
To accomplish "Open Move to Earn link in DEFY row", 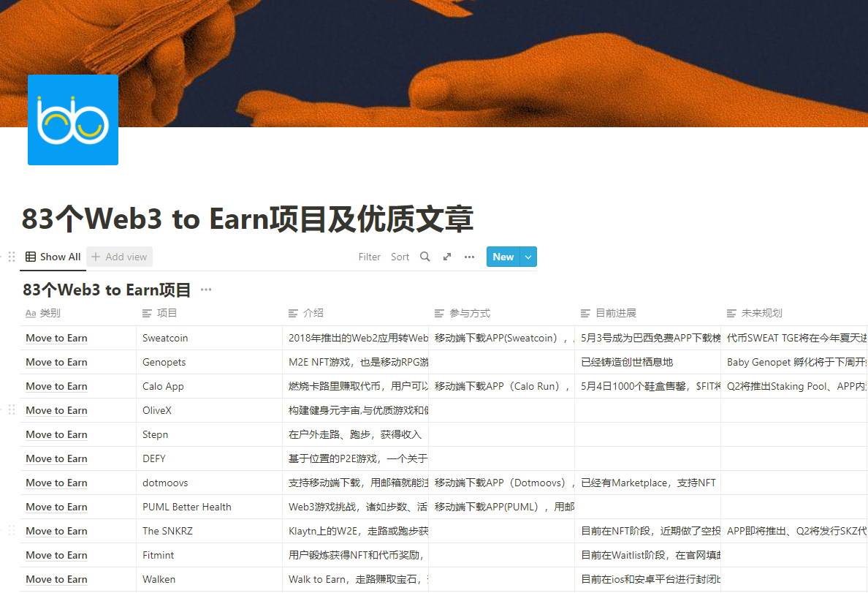I will [x=56, y=458].
